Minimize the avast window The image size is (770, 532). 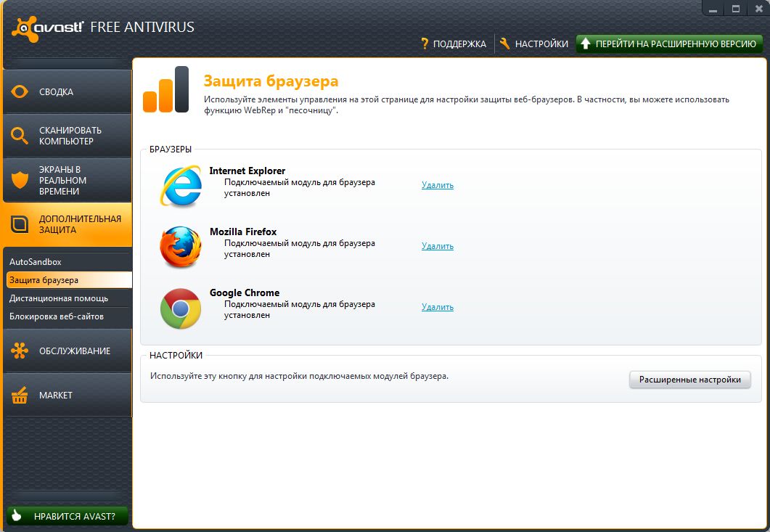(713, 9)
